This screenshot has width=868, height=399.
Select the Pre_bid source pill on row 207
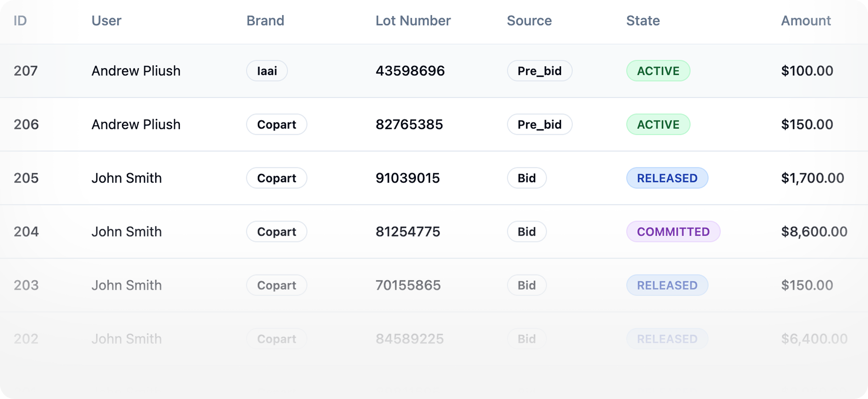tap(540, 71)
